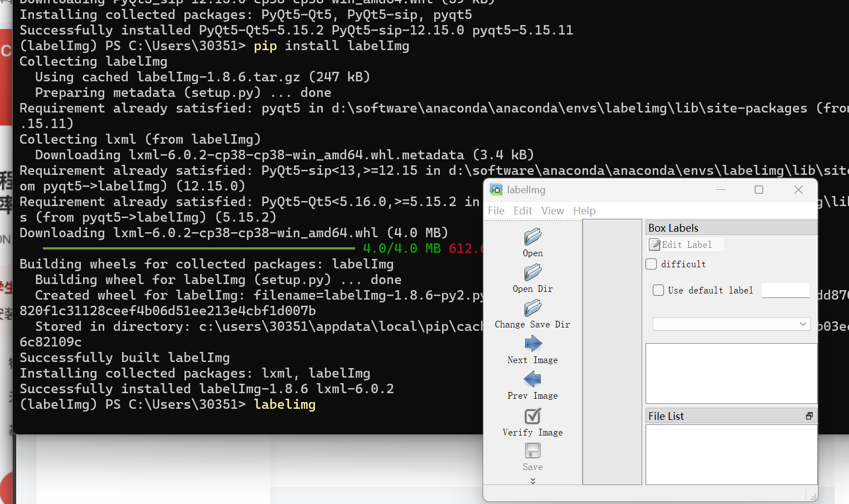Open the Edit menu in labelImg
Screen dimensions: 849x504
point(523,211)
